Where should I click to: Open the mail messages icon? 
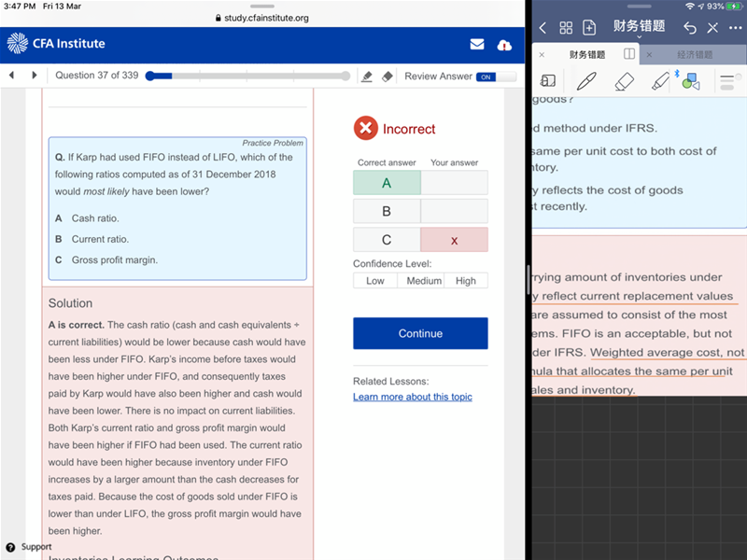pos(477,44)
